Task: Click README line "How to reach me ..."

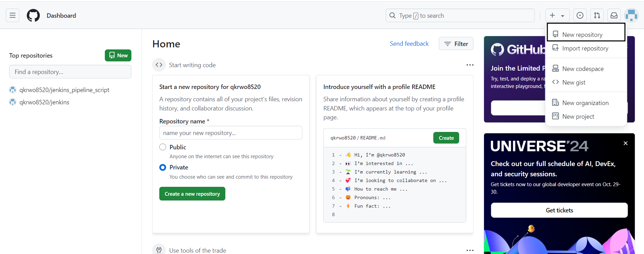Action: coord(381,189)
